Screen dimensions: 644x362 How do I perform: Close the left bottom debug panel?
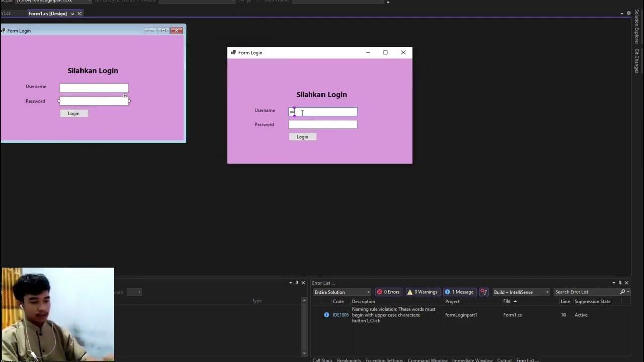(x=303, y=283)
